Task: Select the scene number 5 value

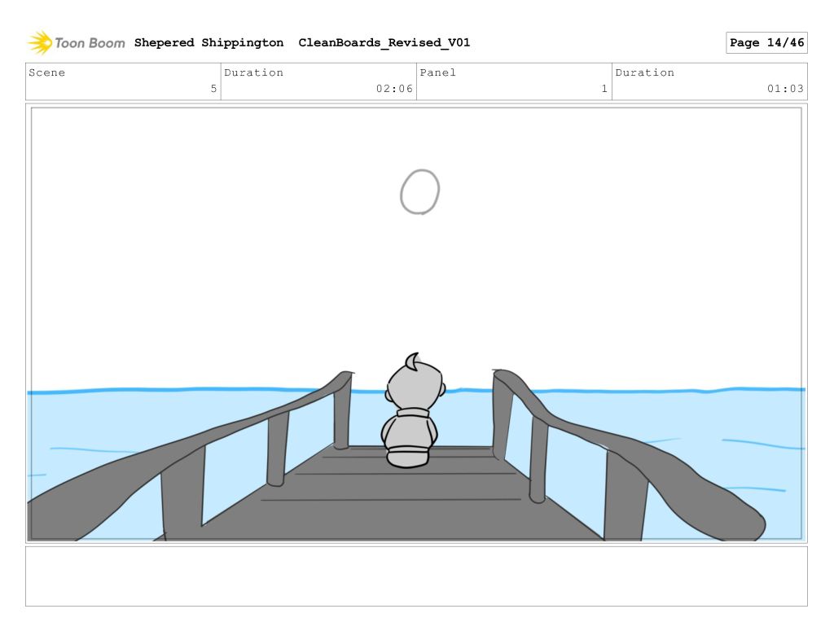Action: pos(213,89)
